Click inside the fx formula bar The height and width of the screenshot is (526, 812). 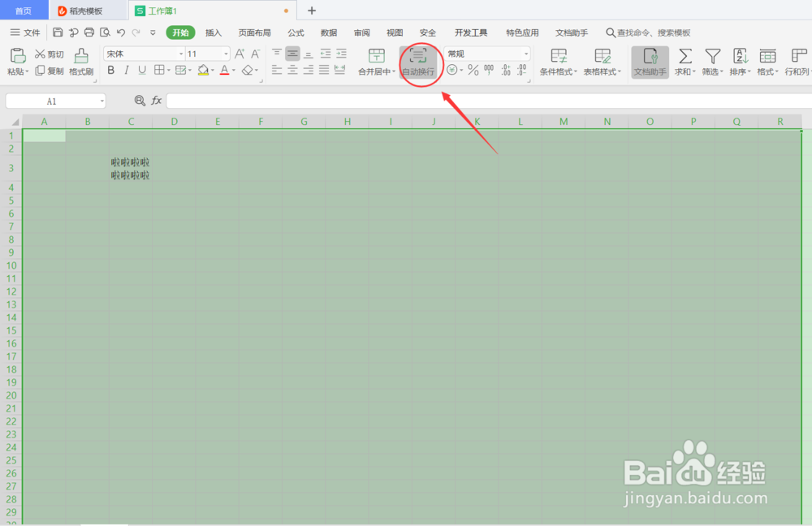pyautogui.click(x=325, y=100)
